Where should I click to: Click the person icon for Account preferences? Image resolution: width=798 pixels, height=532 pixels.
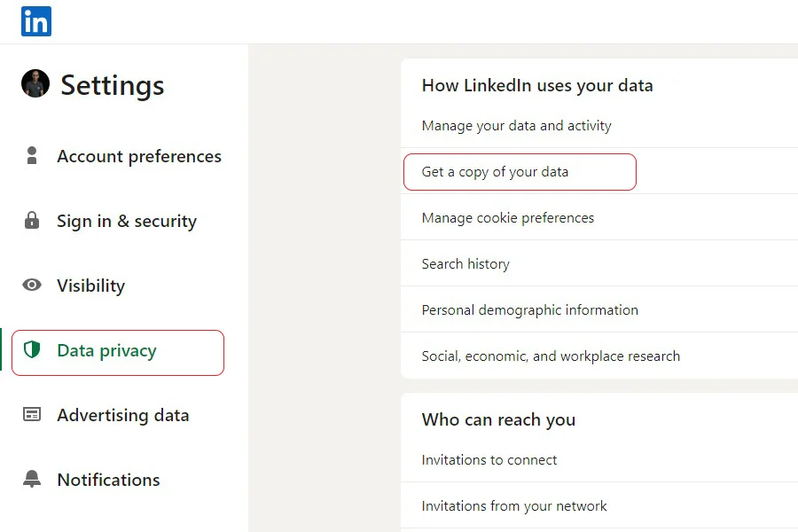click(x=32, y=156)
